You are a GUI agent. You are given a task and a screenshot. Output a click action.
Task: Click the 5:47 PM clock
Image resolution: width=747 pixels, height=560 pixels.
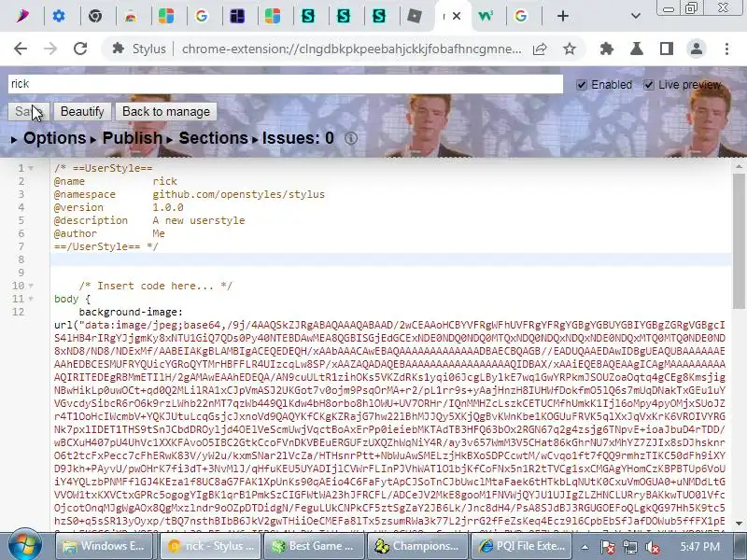coord(699,547)
